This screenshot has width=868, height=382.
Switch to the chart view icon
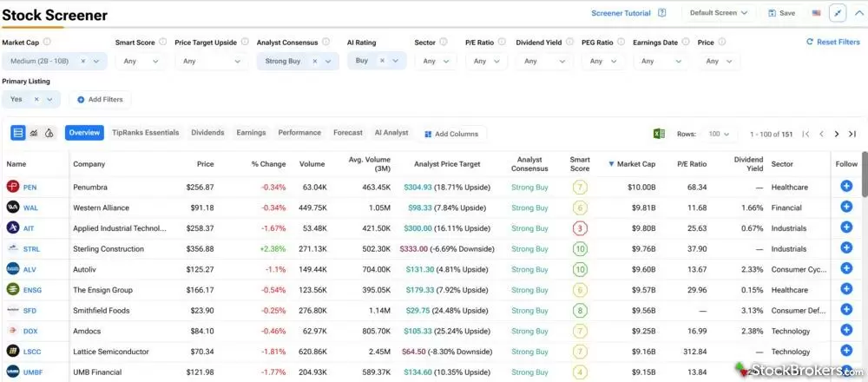coord(34,133)
